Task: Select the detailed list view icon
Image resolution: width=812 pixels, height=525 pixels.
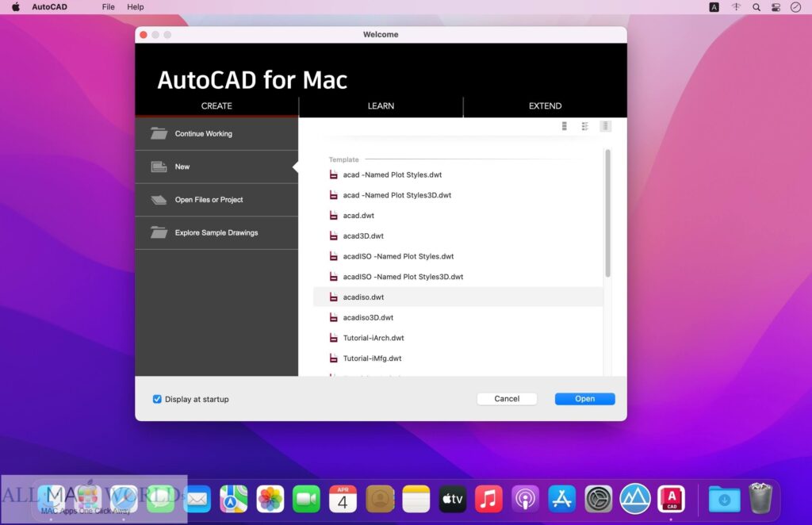Action: (584, 125)
